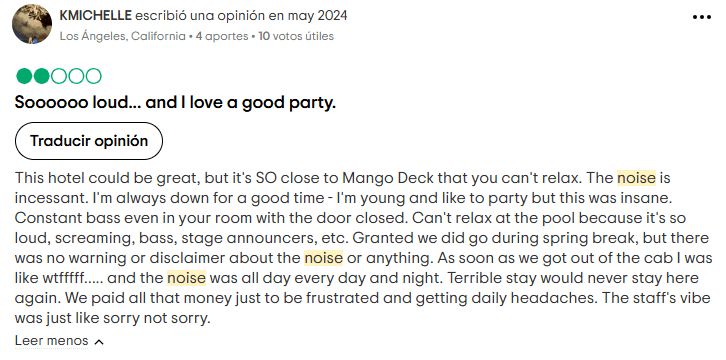Image resolution: width=726 pixels, height=360 pixels.
Task: Click KMICHELLE's profile avatar
Action: click(32, 24)
